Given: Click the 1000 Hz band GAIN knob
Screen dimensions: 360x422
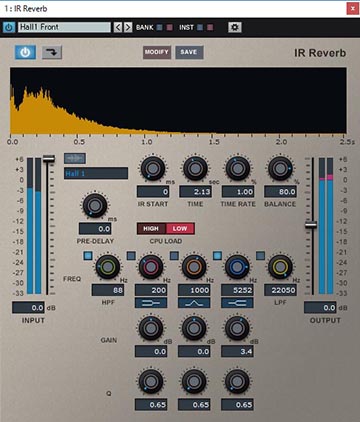Looking at the screenshot, I should coord(194,328).
